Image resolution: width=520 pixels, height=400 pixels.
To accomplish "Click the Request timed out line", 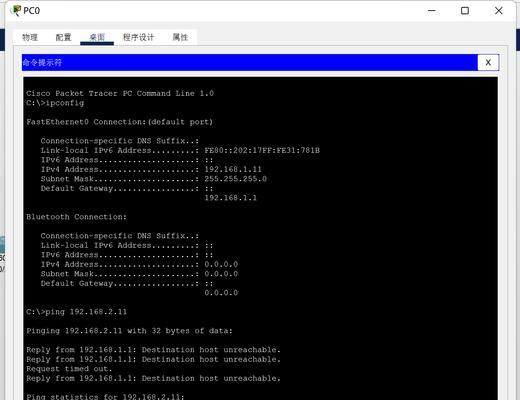I will (x=69, y=369).
